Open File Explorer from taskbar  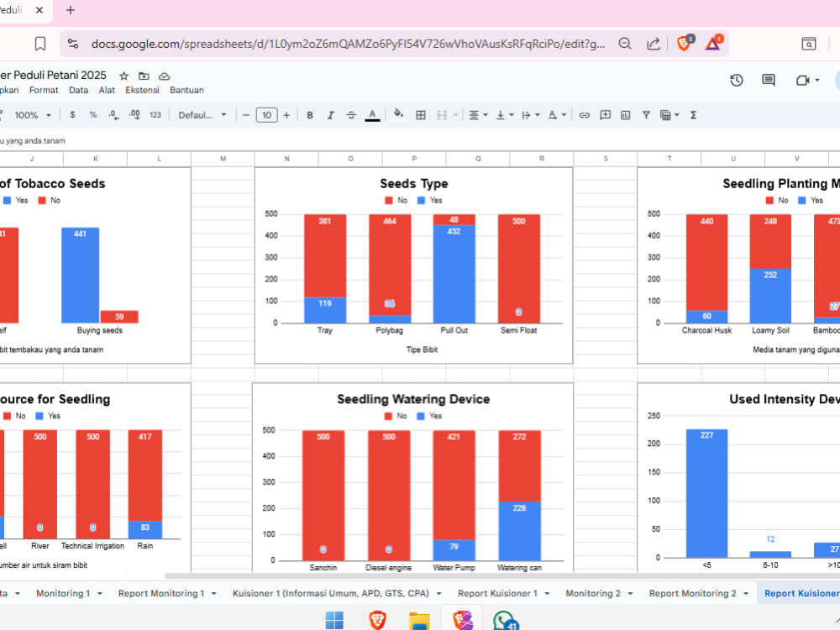(x=419, y=621)
